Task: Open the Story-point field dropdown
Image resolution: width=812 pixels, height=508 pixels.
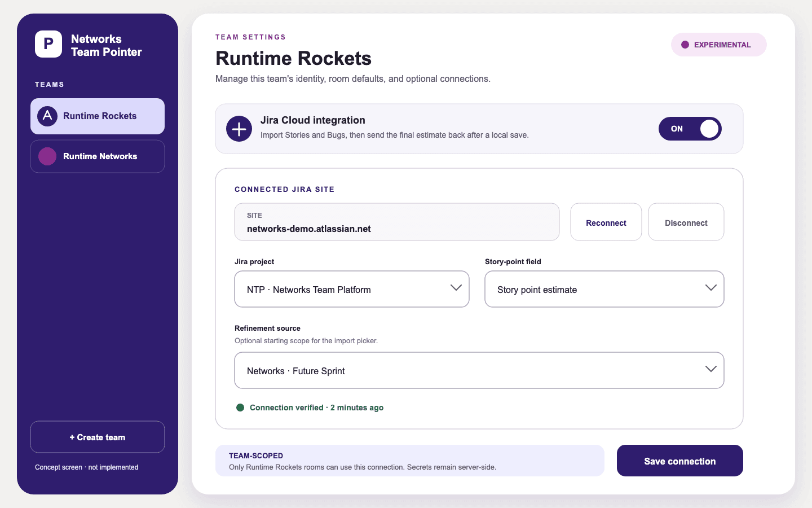Action: point(604,289)
